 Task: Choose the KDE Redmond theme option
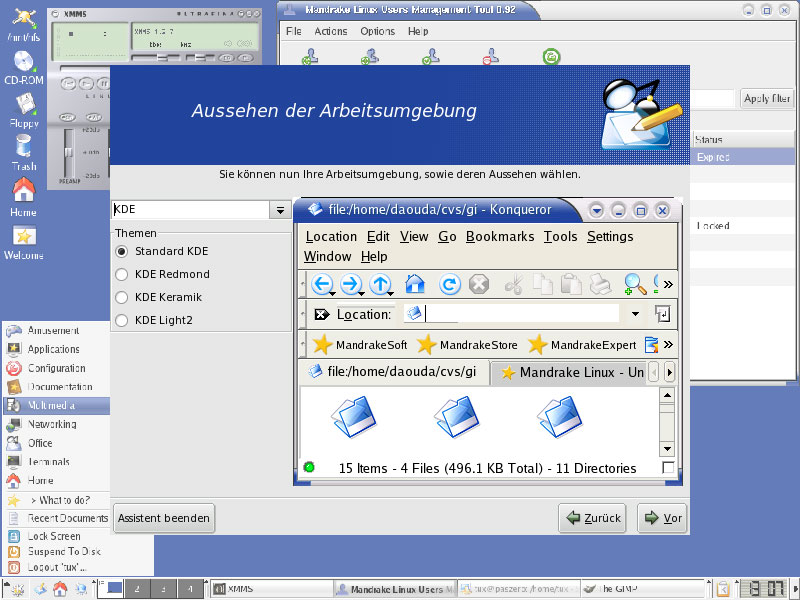(x=123, y=274)
